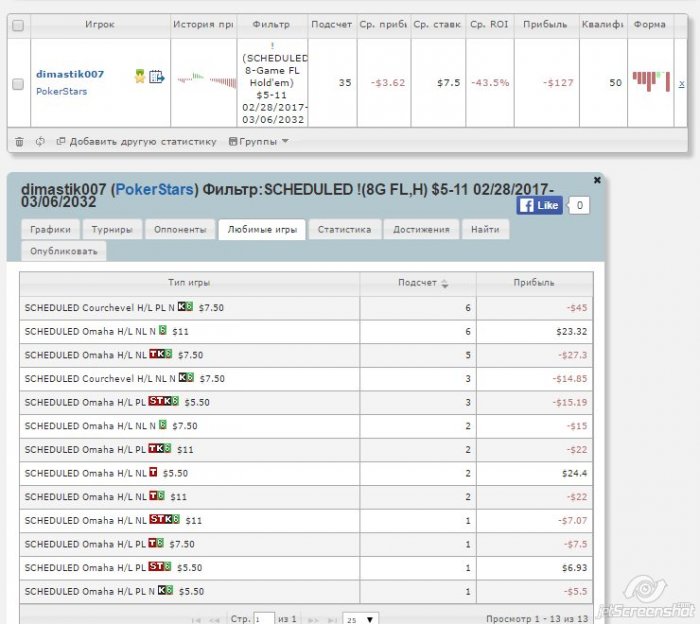700x624 pixels.
Task: Click the -43.5% ROI value
Action: tap(490, 83)
